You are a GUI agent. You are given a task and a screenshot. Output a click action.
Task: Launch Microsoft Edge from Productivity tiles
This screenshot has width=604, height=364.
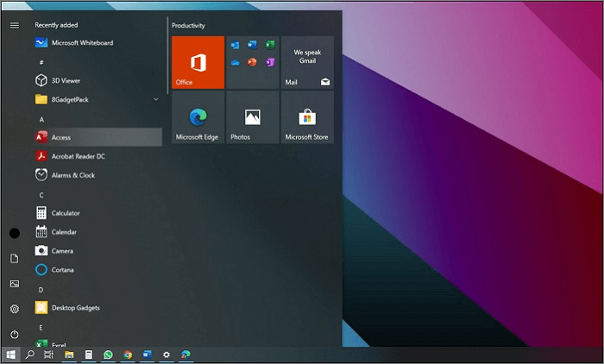tap(198, 117)
